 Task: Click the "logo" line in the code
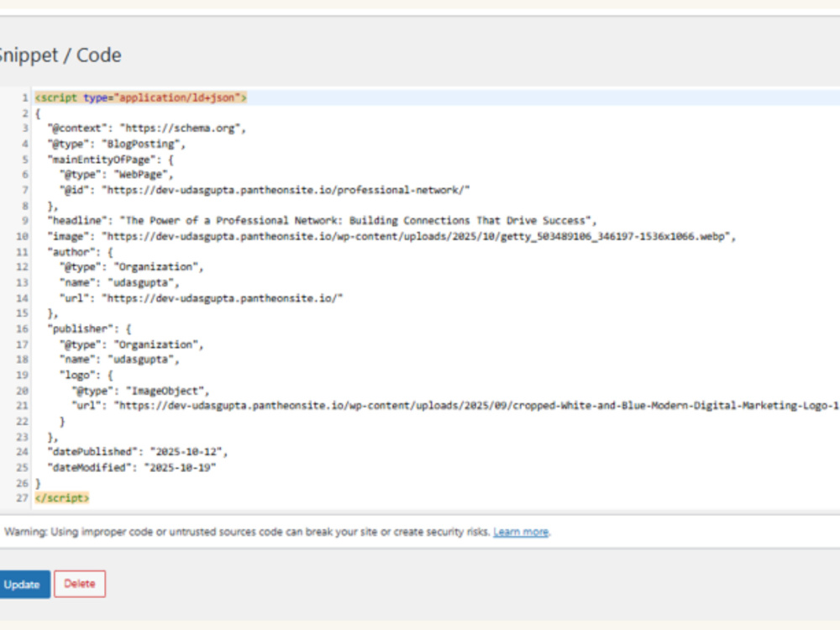point(87,375)
